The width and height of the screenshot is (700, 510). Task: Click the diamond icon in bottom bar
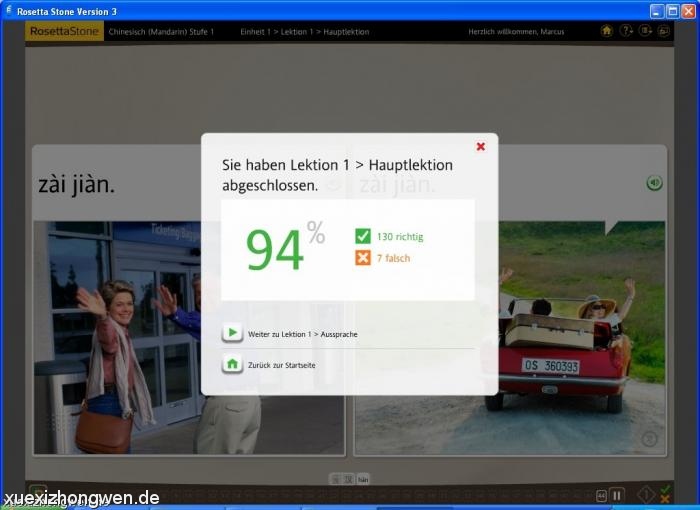(x=646, y=495)
